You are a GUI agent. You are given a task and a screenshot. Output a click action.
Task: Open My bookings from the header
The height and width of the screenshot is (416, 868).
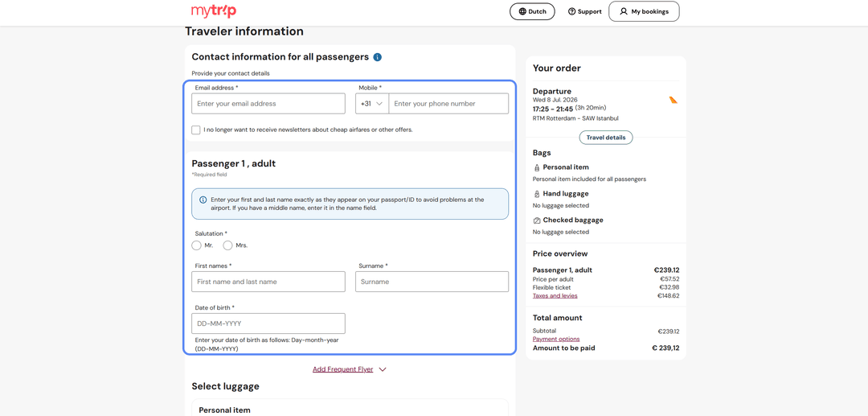pos(644,11)
